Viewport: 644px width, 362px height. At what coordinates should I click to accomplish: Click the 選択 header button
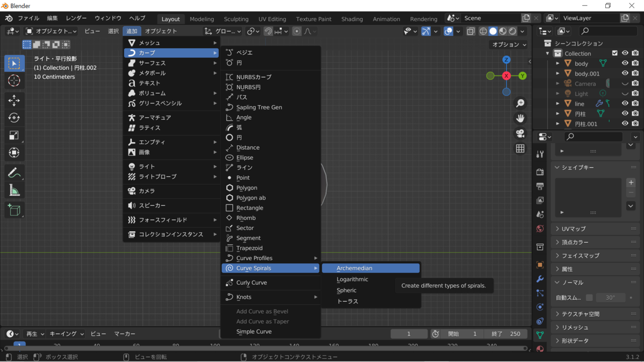[113, 32]
